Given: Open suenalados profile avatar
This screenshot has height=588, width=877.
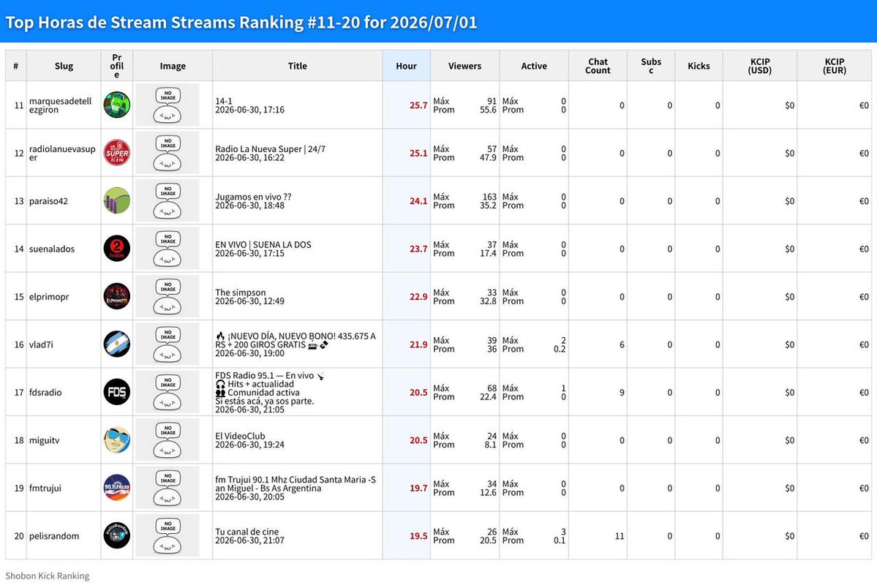Looking at the screenshot, I should [117, 249].
